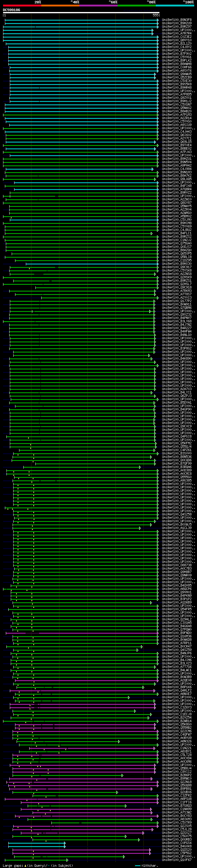This screenshot has width=197, height=868.
Task: Select label UniRef100_B2L1Z0
Action: click(177, 43)
